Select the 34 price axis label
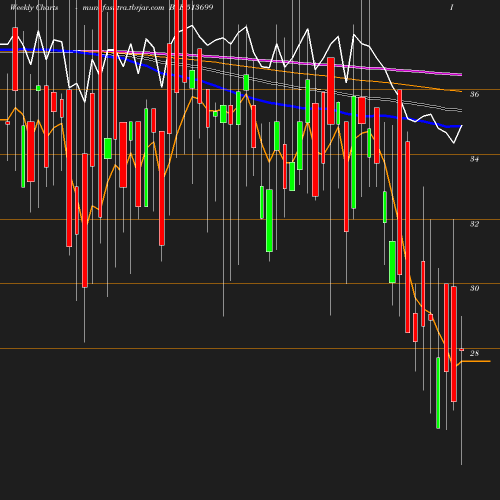 pyautogui.click(x=474, y=159)
